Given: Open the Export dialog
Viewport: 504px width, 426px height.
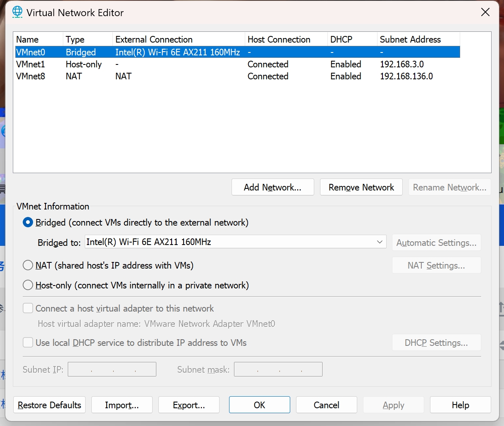Looking at the screenshot, I should [189, 405].
